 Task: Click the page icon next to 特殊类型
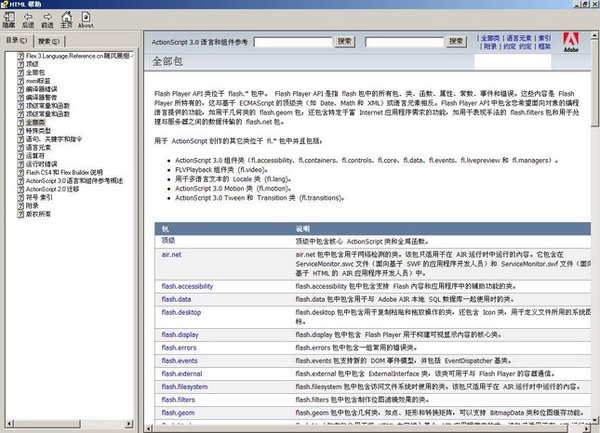pos(21,131)
